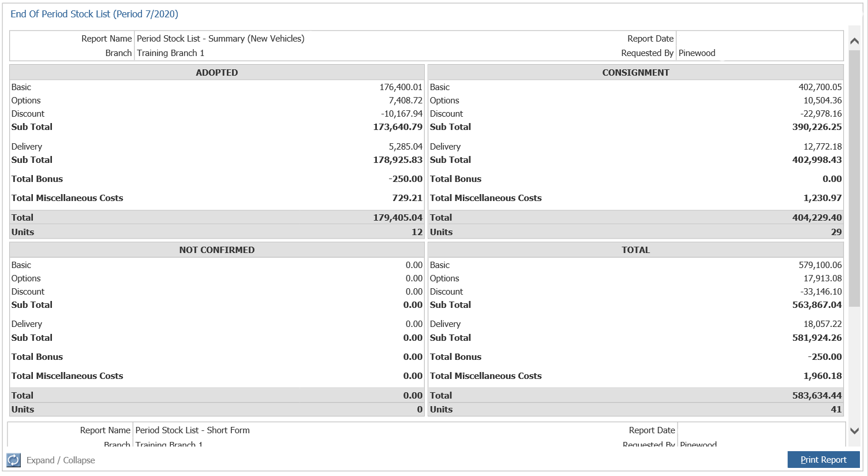Click Total section Discount -33,146.10
Screen dimensions: 868x476
[821, 292]
